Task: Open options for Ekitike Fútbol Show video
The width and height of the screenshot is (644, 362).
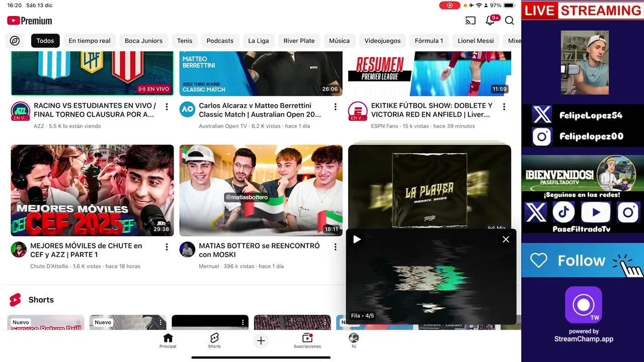Action: click(504, 107)
